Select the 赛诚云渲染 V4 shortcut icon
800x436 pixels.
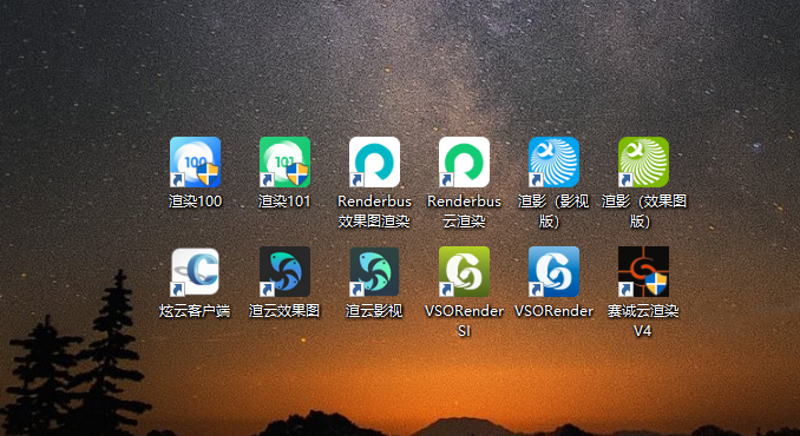643,272
